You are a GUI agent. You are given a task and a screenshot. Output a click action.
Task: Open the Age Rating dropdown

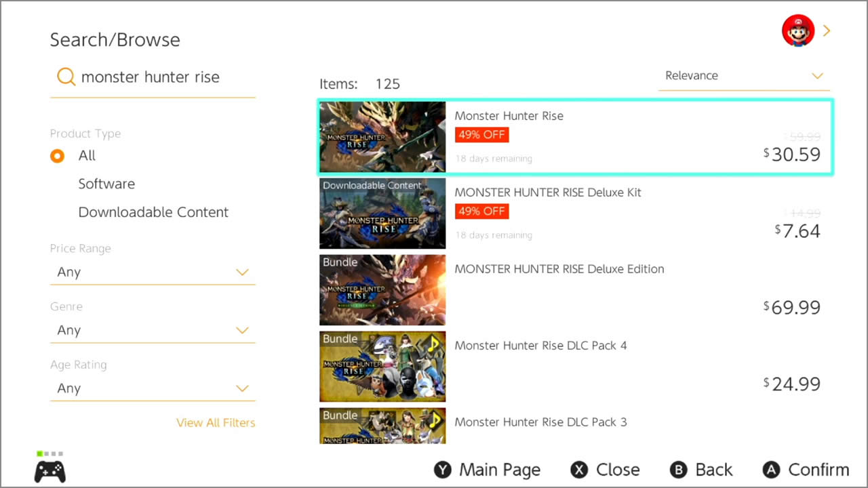click(x=153, y=388)
